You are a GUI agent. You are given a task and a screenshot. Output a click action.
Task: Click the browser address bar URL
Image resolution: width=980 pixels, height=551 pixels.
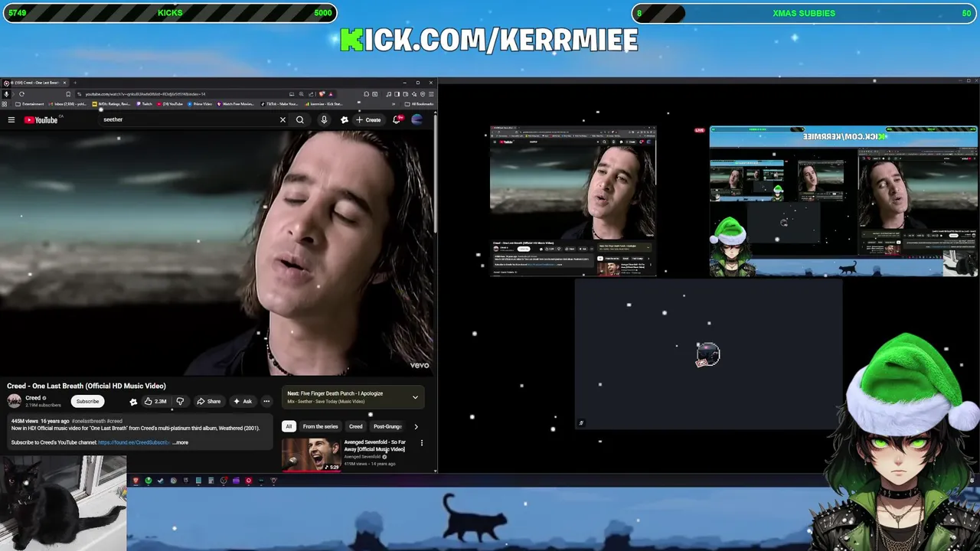[145, 94]
